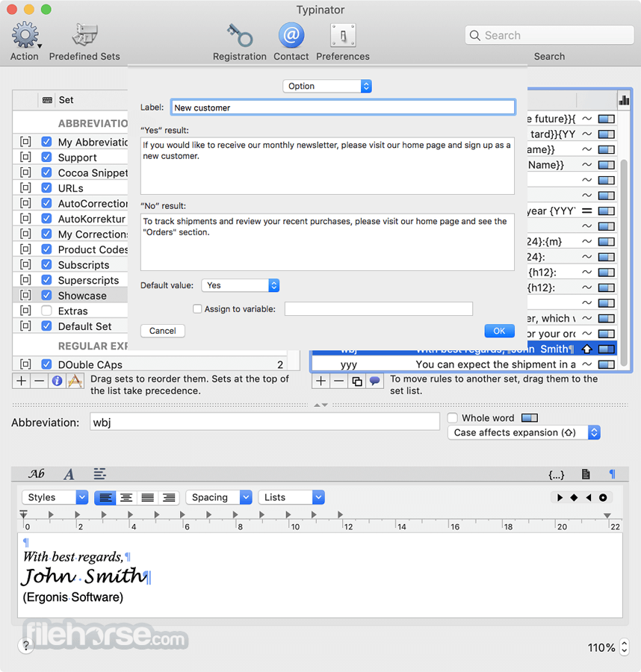Click the Ab text format icon
The width and height of the screenshot is (641, 672).
(x=37, y=473)
